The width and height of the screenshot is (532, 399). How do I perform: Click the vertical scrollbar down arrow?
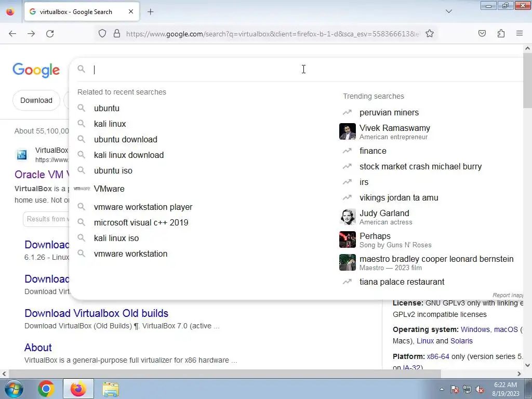click(x=527, y=365)
